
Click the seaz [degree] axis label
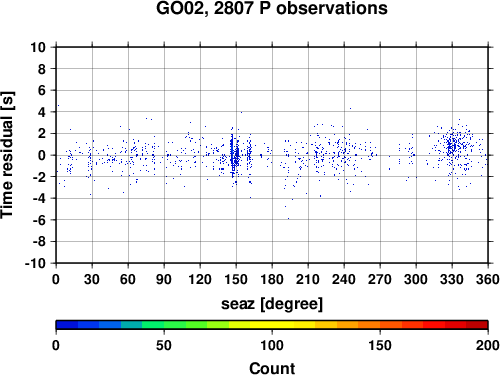[272, 304]
